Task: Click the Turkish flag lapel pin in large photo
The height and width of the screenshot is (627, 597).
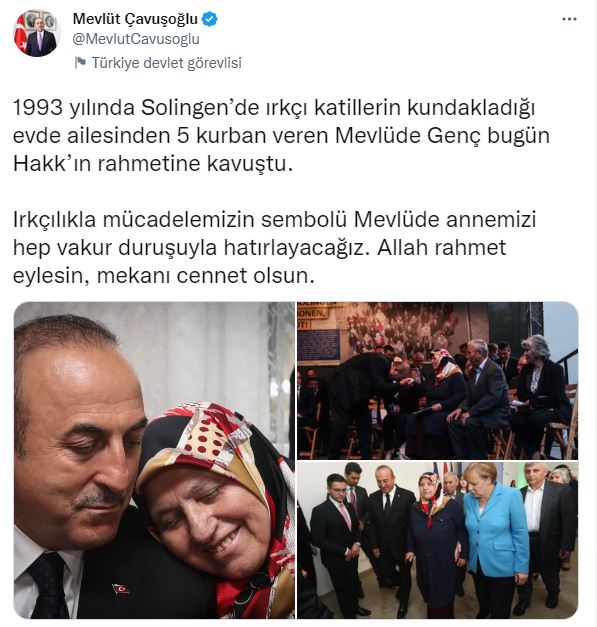Action: tap(121, 589)
